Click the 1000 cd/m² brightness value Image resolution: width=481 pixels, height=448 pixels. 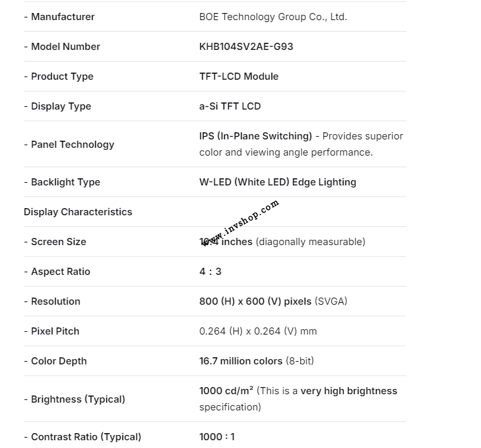tap(226, 391)
